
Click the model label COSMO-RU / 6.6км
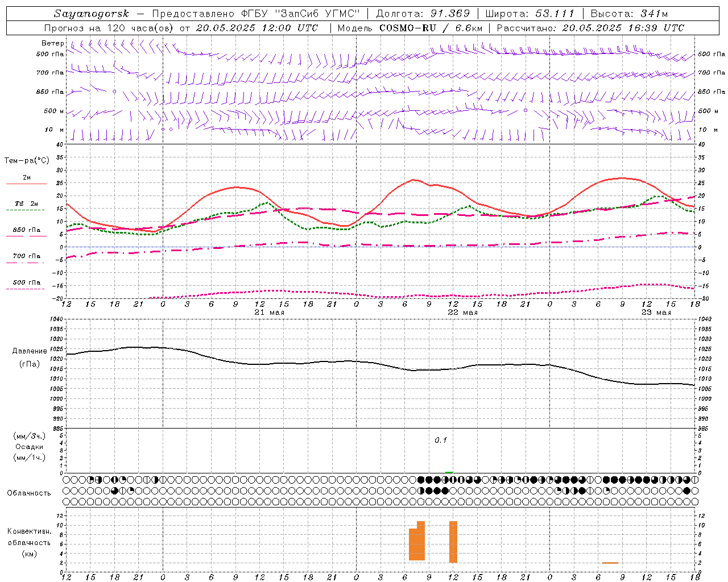pyautogui.click(x=431, y=28)
